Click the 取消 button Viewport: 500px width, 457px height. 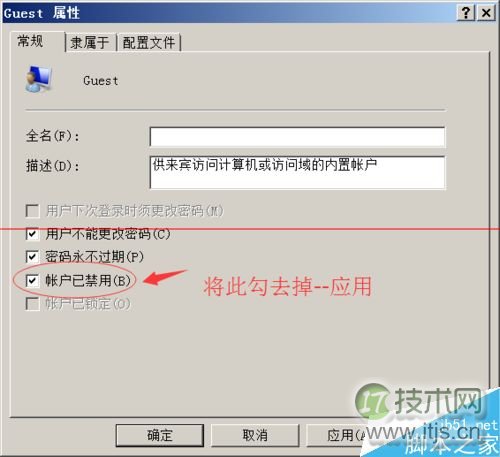pos(255,435)
